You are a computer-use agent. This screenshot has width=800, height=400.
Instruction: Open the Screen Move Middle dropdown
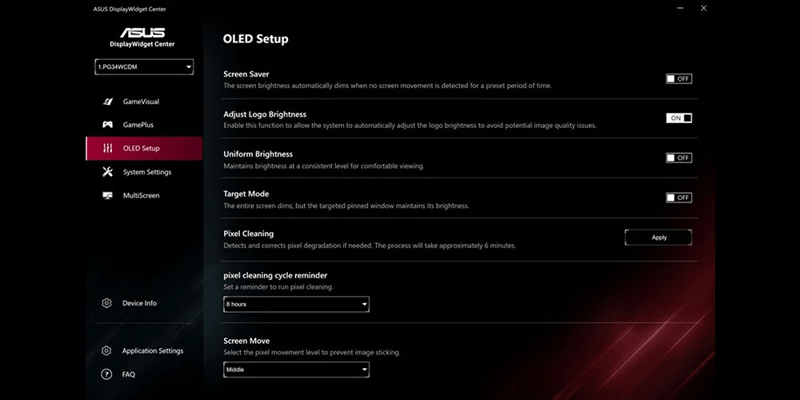click(296, 369)
